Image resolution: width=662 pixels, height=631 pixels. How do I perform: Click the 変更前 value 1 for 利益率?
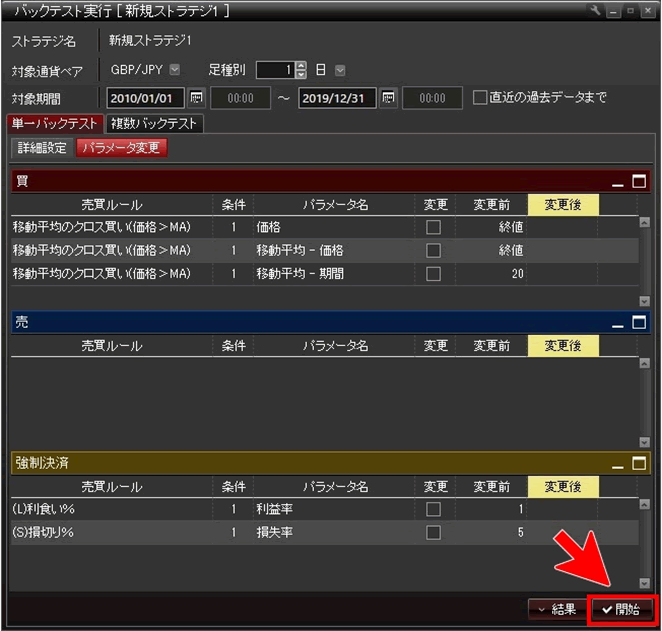(521, 509)
